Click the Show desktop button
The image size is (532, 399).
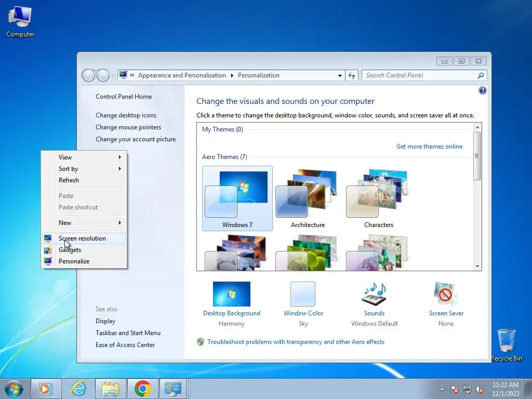pos(528,389)
